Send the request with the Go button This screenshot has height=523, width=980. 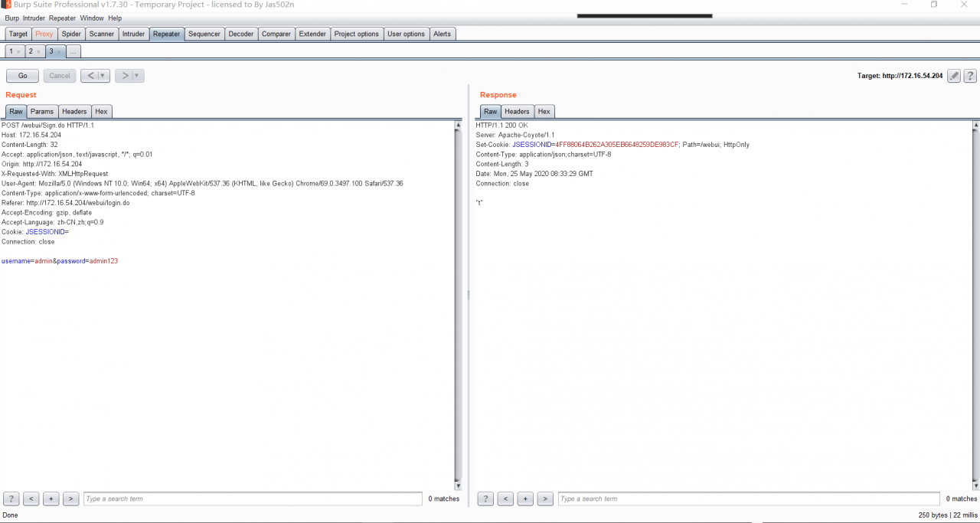coord(23,76)
